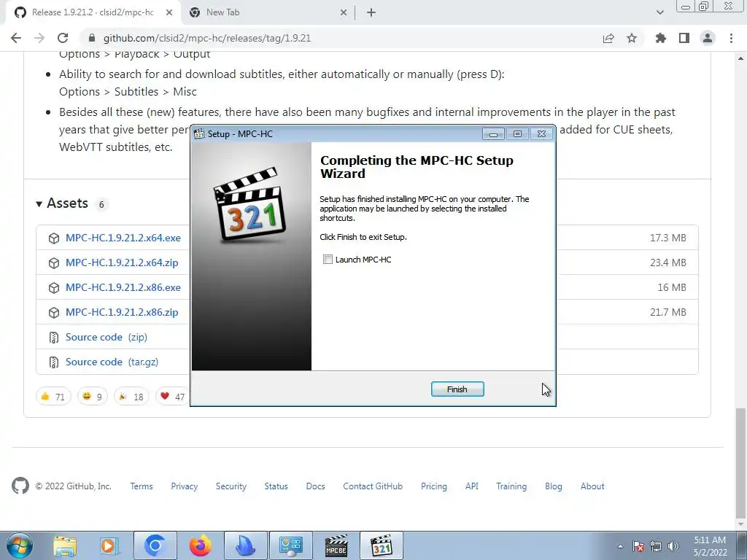
Task: Open Firefox from the taskbar
Action: click(x=200, y=545)
